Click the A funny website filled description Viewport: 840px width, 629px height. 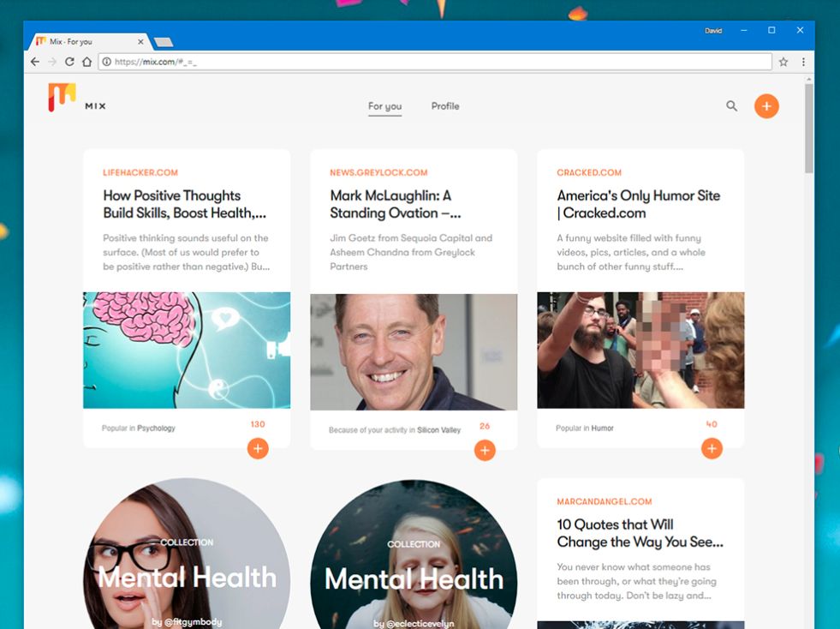coord(631,252)
